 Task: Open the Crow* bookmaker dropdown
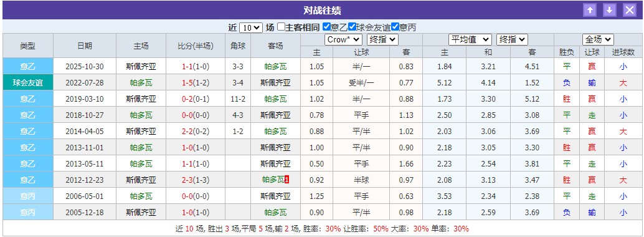(343, 39)
